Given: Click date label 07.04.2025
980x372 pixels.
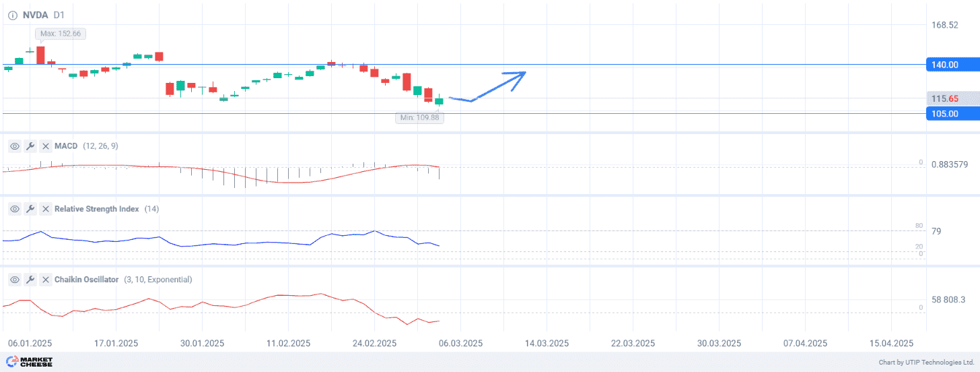Looking at the screenshot, I should (x=806, y=343).
